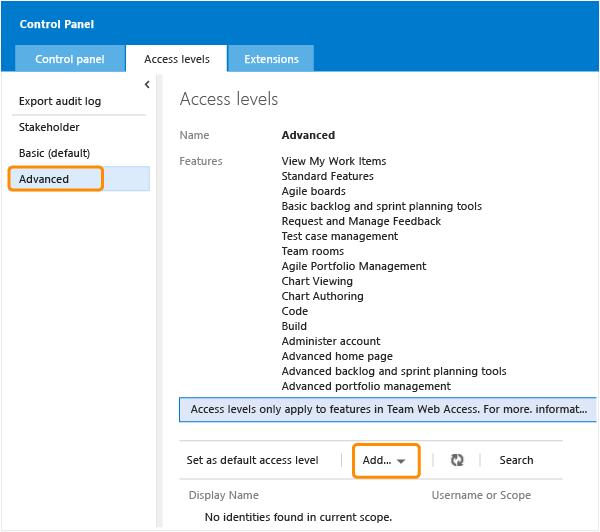
Task: Select the Access levels tab
Action: click(177, 59)
